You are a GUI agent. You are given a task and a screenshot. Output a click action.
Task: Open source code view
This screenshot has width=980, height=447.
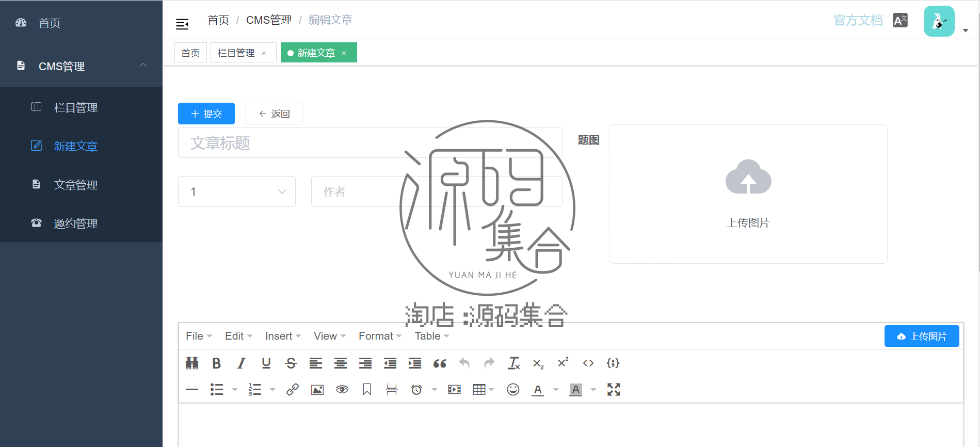pos(588,363)
